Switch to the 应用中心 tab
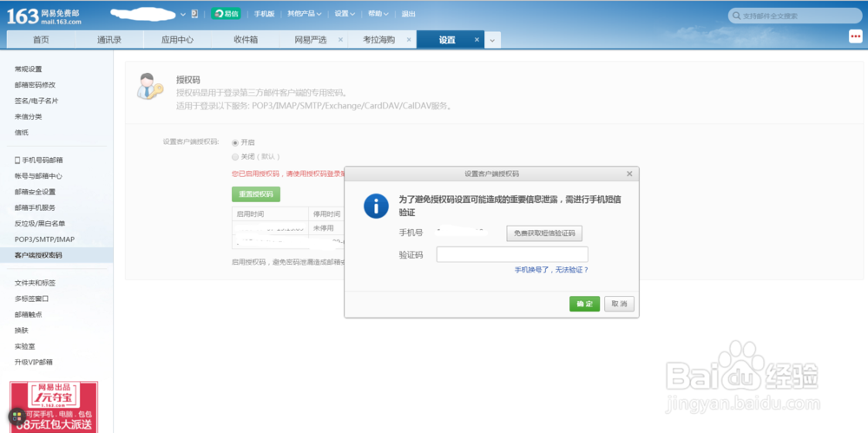Image resolution: width=868 pixels, height=433 pixels. [177, 40]
